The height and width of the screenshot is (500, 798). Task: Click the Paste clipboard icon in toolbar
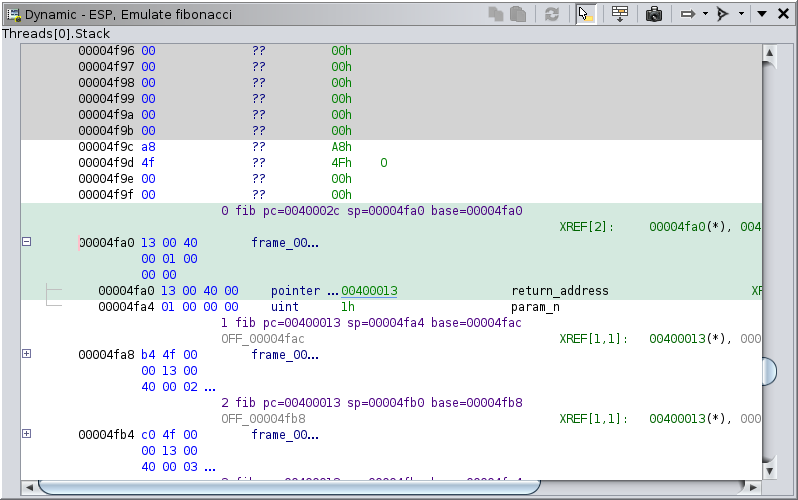(518, 14)
